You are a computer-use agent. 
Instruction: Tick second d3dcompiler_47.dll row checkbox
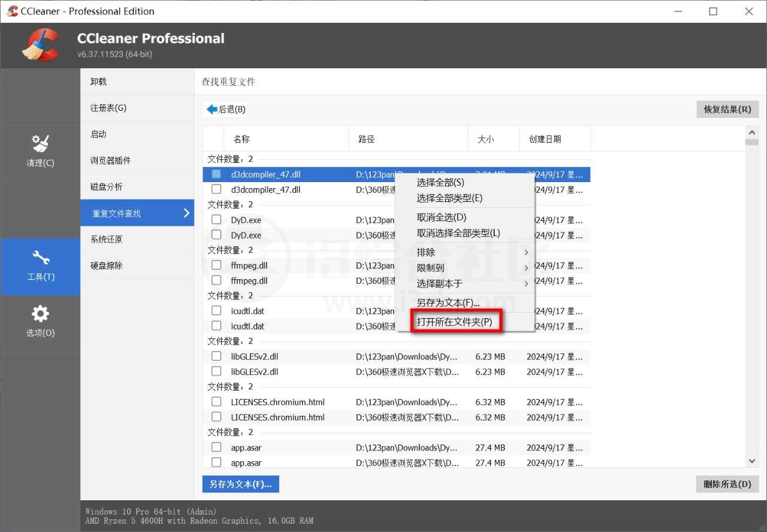click(216, 189)
